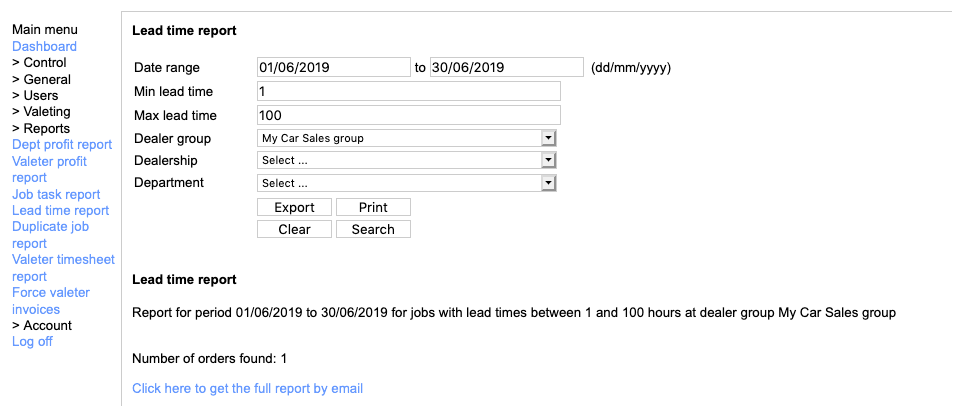
Task: Open the Dealership dropdown
Action: tap(406, 160)
